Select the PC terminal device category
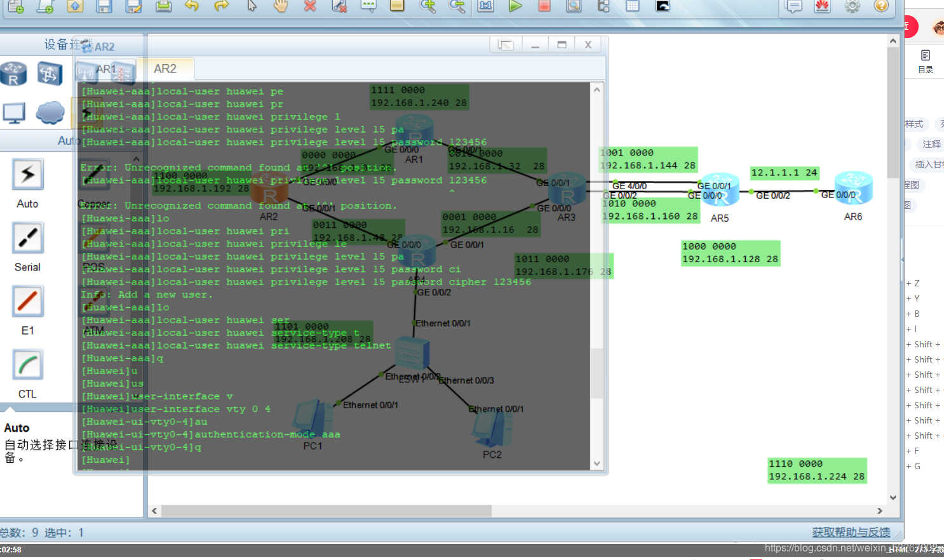Viewport: 944px width, 560px height. coord(14,113)
